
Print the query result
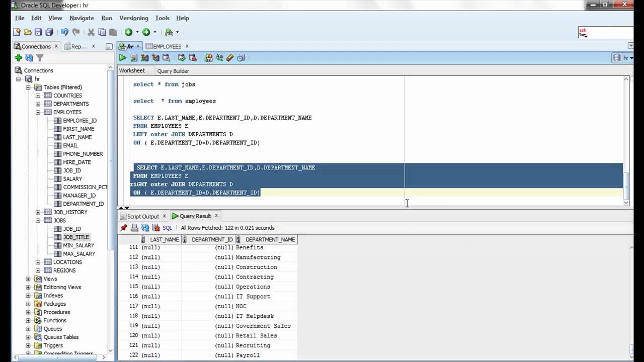click(x=134, y=228)
